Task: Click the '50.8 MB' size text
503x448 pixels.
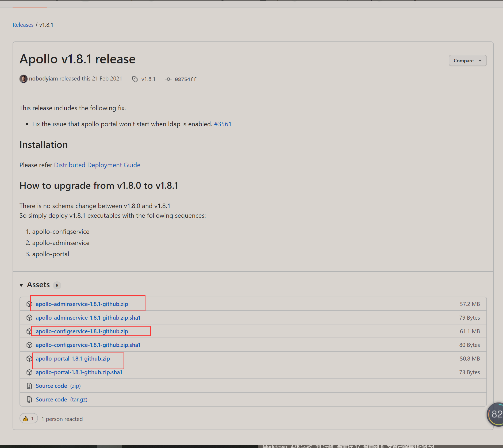Action: point(470,359)
